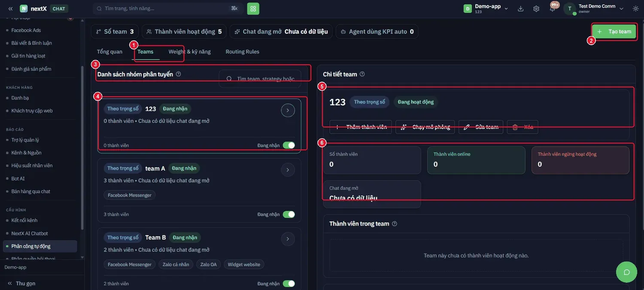Click the sidebar vertical scrollbar
The height and width of the screenshot is (290, 644).
click(82, 148)
